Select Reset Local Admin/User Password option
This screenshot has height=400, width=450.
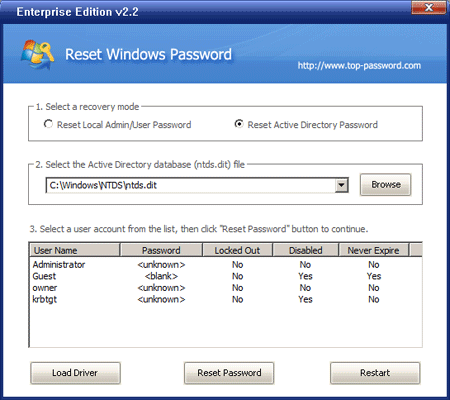pos(48,124)
